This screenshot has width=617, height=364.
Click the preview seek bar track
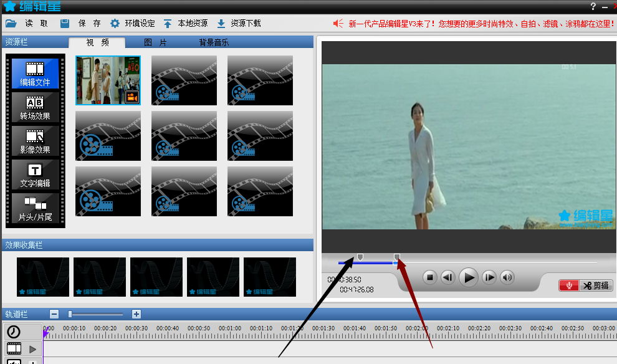467,262
